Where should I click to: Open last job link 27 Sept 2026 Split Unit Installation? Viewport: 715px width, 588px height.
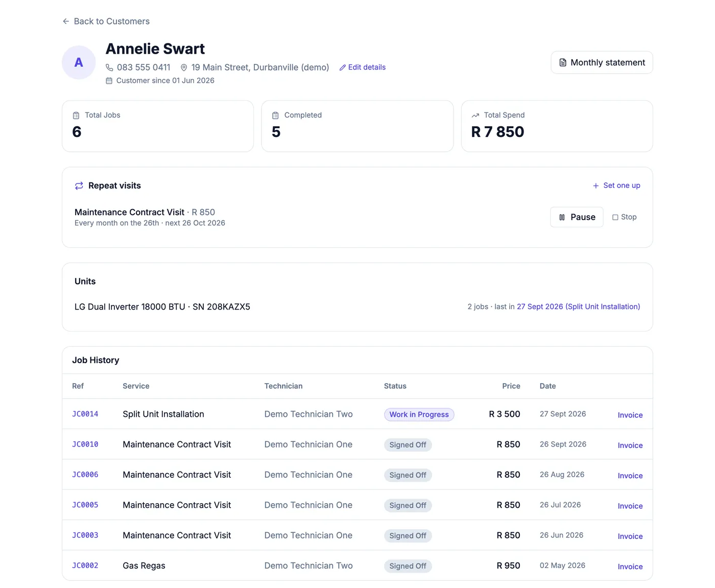(x=578, y=307)
